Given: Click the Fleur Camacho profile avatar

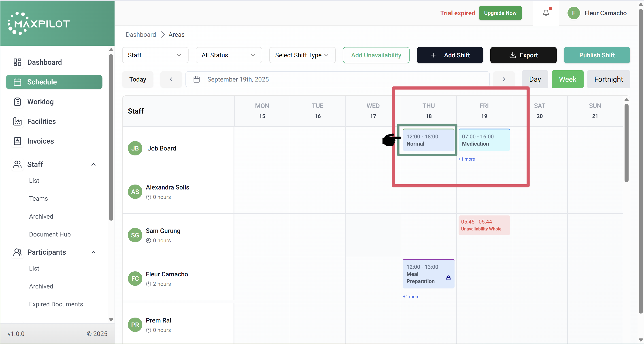Looking at the screenshot, I should pyautogui.click(x=574, y=13).
